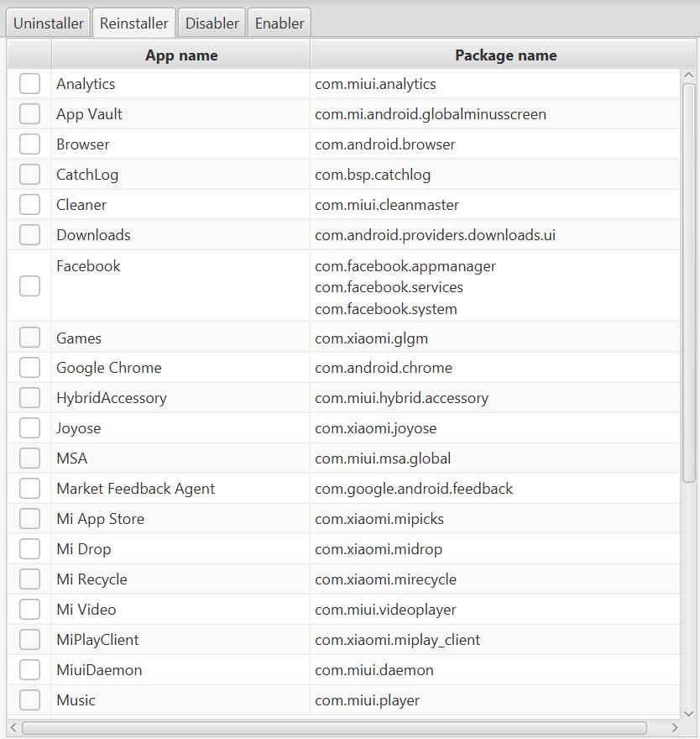The width and height of the screenshot is (700, 739).
Task: Sort by App name column header
Action: coord(181,55)
